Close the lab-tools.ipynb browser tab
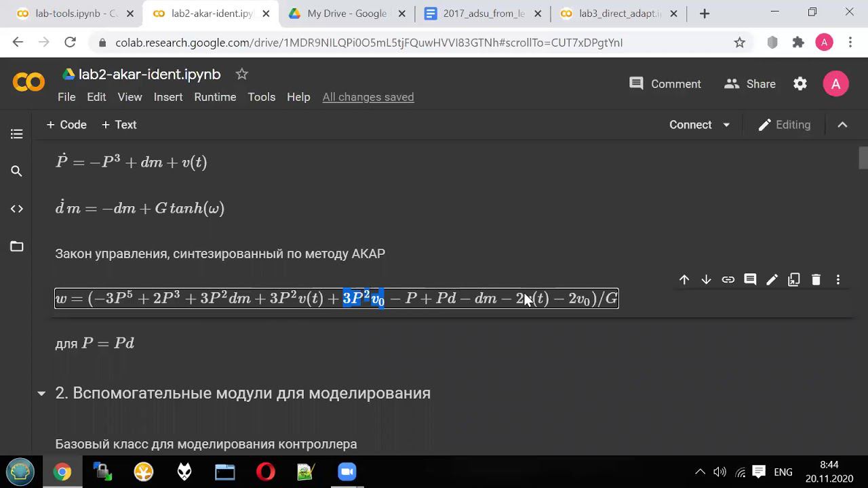This screenshot has height=488, width=868. click(130, 14)
